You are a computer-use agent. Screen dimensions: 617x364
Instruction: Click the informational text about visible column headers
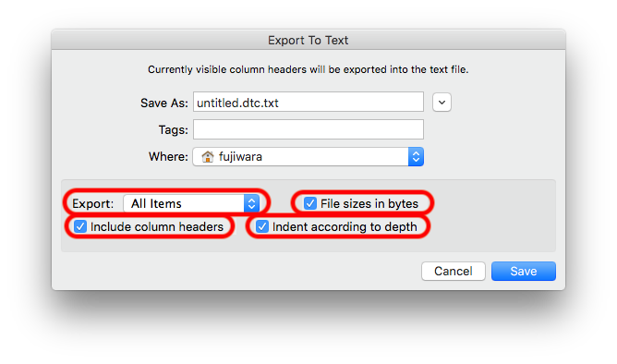pyautogui.click(x=308, y=69)
